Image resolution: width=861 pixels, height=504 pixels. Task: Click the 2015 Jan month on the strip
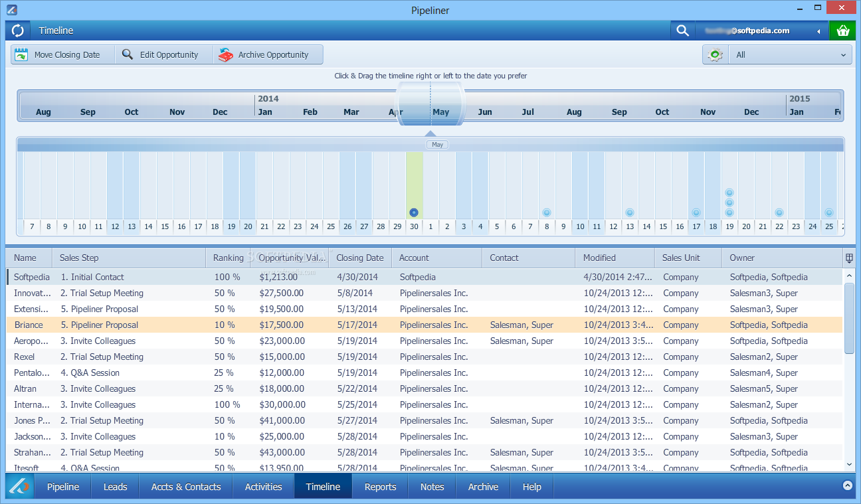tap(796, 112)
